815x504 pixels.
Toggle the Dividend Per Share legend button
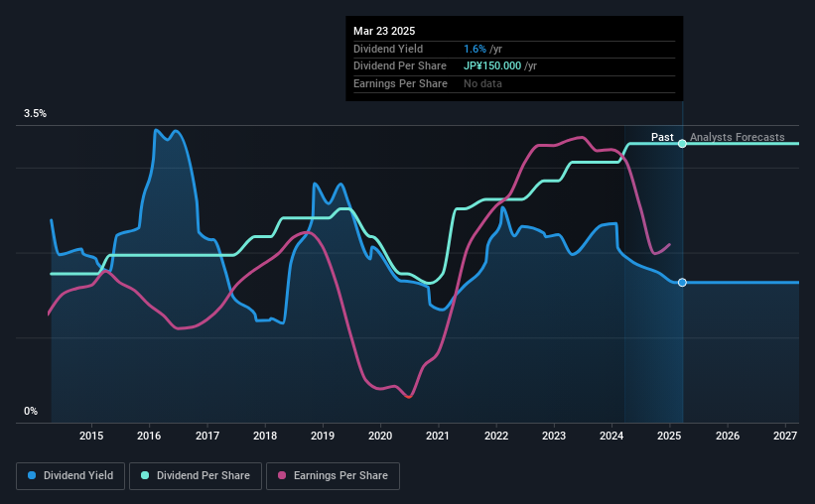coord(196,476)
